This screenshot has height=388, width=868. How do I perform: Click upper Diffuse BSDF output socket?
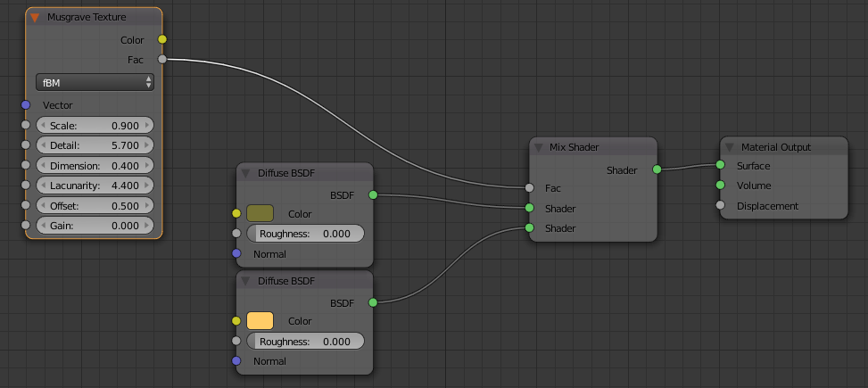pyautogui.click(x=373, y=194)
